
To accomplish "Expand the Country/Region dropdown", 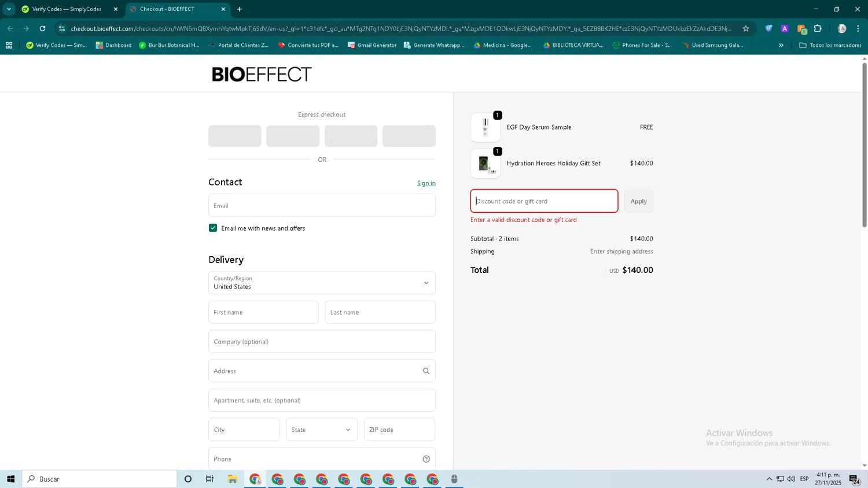I will click(x=322, y=283).
